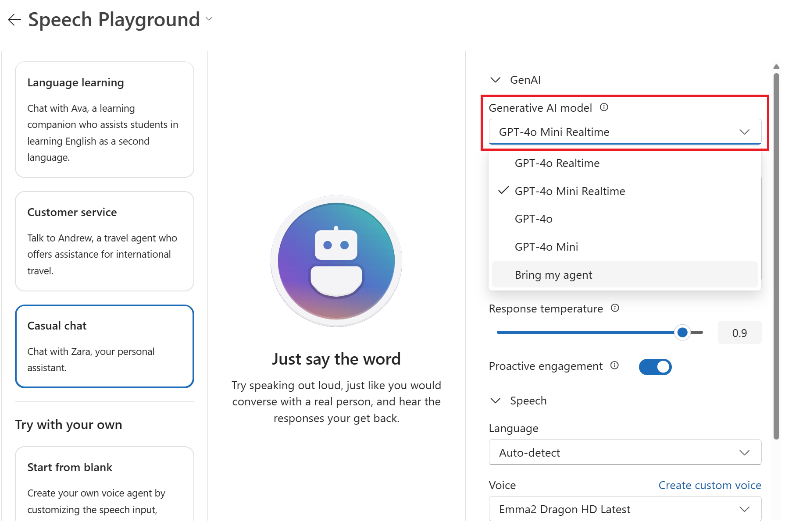
Task: Select the Language learning scenario card
Action: click(104, 119)
